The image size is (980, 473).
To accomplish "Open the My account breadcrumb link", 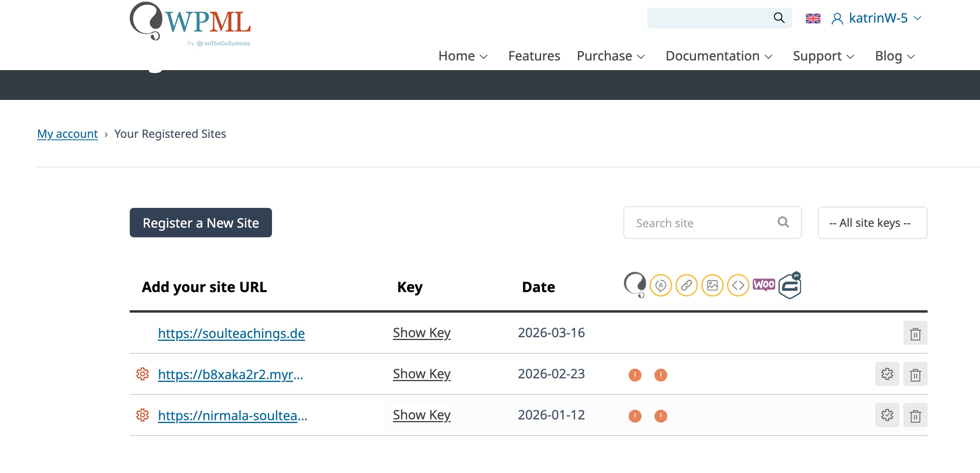I will (x=67, y=134).
